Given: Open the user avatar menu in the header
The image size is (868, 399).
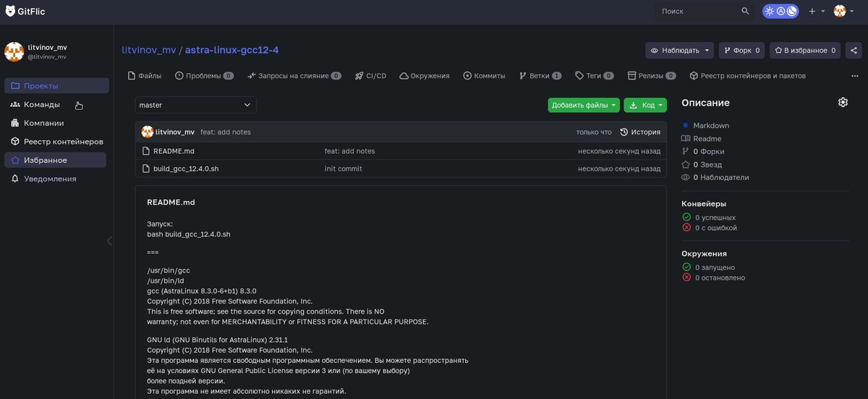Looking at the screenshot, I should (x=843, y=11).
